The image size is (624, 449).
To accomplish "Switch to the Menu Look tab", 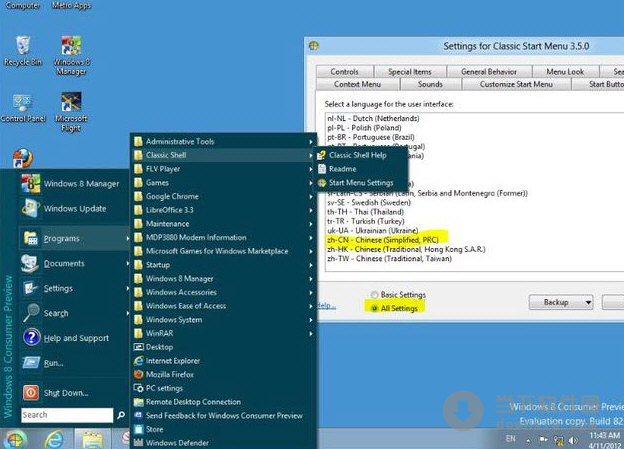I will (x=565, y=72).
